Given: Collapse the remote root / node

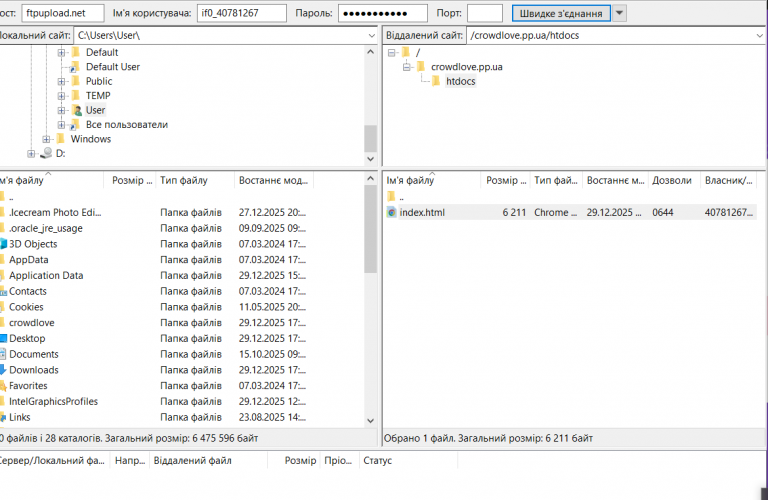Looking at the screenshot, I should point(391,52).
